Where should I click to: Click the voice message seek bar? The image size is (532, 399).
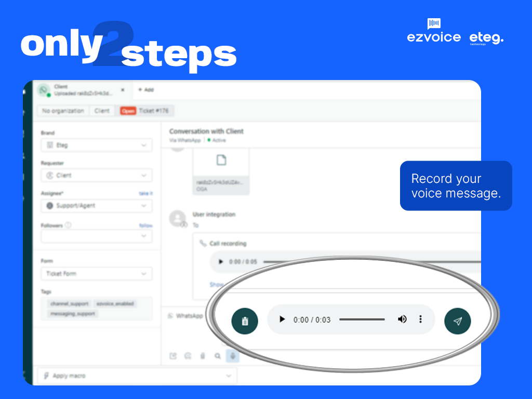pyautogui.click(x=362, y=320)
